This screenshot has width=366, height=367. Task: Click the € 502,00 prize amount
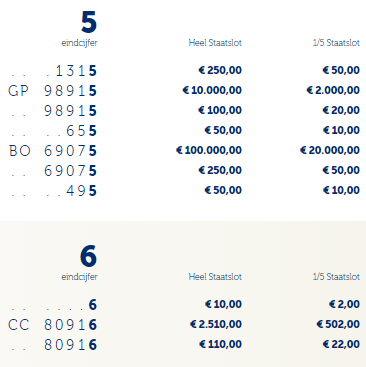click(338, 324)
